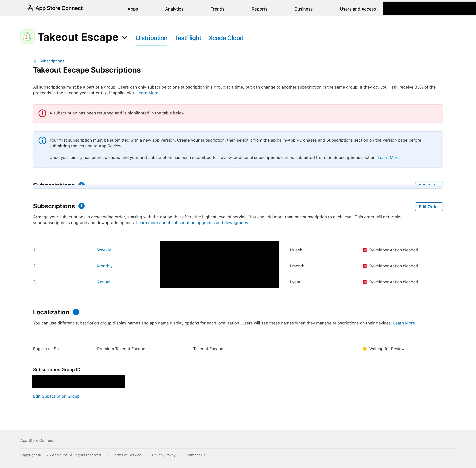Click Edit Subscription Group link
This screenshot has width=476, height=468.
[56, 396]
